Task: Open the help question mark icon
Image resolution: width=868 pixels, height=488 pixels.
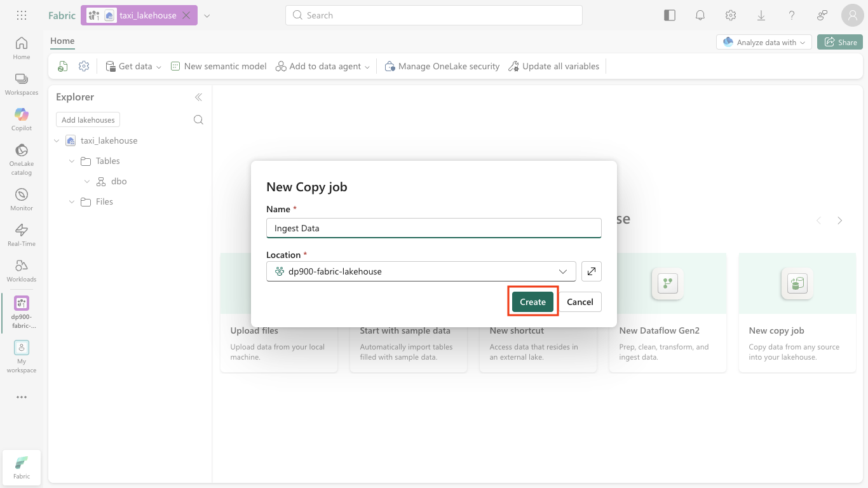Action: pyautogui.click(x=792, y=15)
